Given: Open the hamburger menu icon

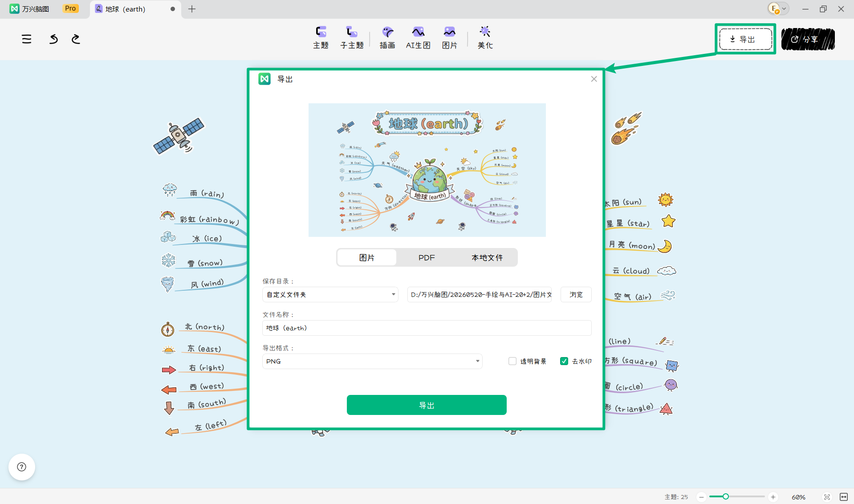Looking at the screenshot, I should 27,39.
